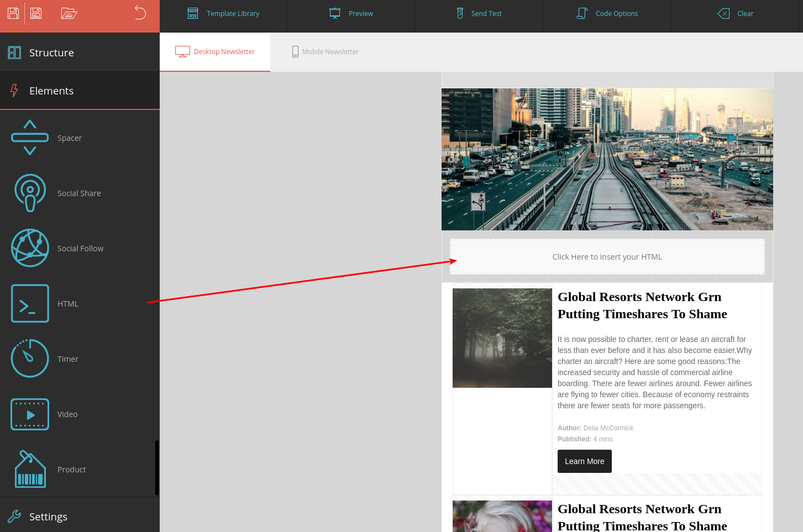This screenshot has width=803, height=532.
Task: Click the Timer text label
Action: [68, 359]
